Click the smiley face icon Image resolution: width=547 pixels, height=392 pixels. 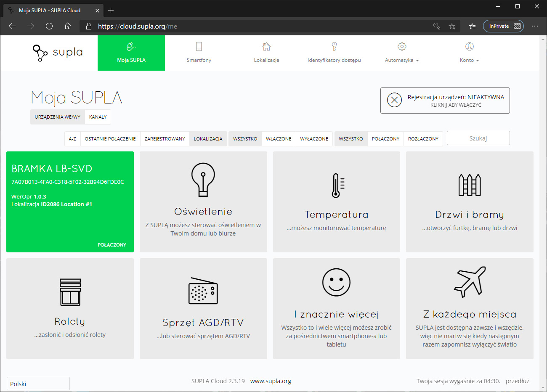click(x=336, y=282)
